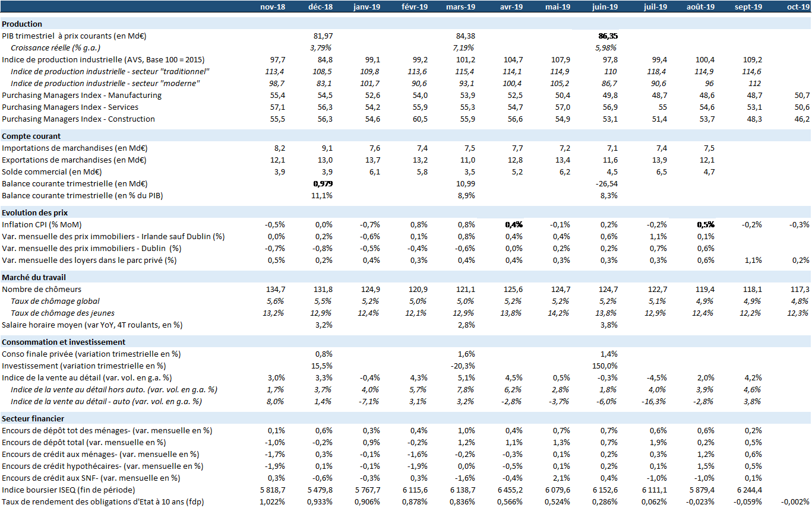
Task: Select growth value 7,19%
Action: point(464,47)
